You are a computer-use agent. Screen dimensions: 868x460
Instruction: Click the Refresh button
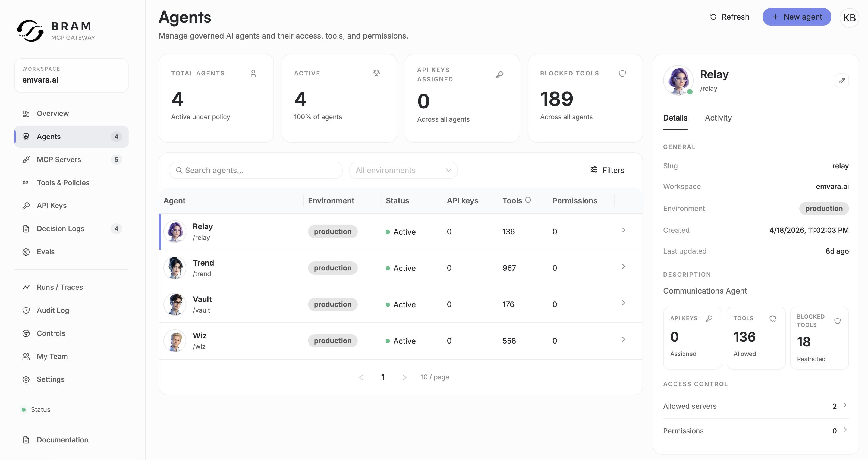(x=729, y=17)
